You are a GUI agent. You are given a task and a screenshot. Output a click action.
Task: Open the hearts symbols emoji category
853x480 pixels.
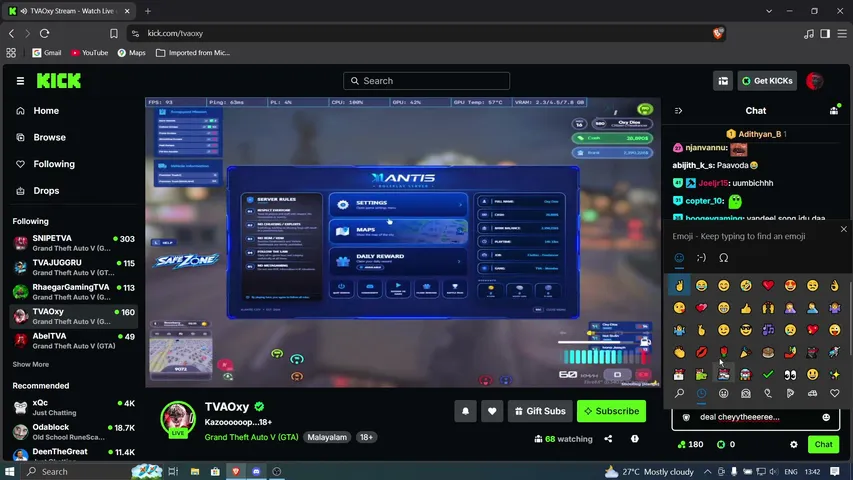(x=835, y=393)
